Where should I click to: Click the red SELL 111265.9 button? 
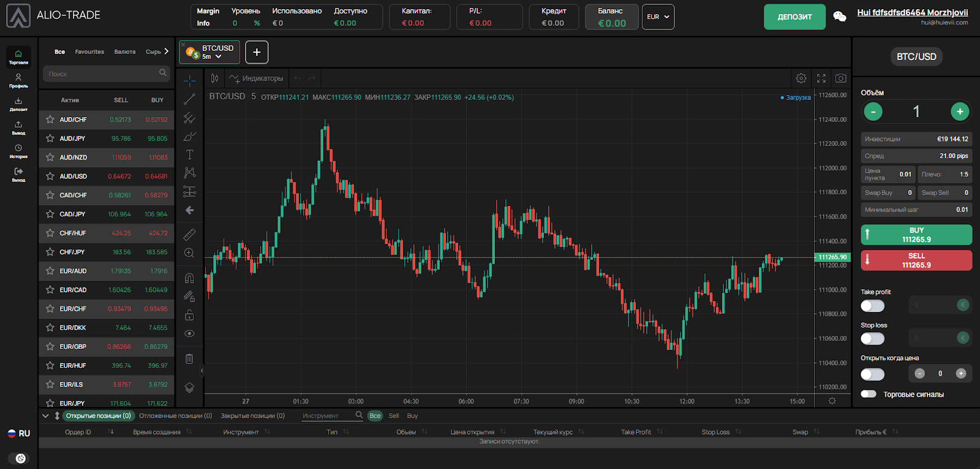pos(916,261)
